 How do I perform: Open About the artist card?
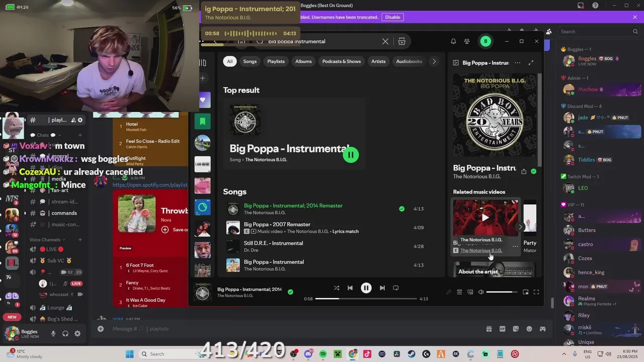[494, 269]
